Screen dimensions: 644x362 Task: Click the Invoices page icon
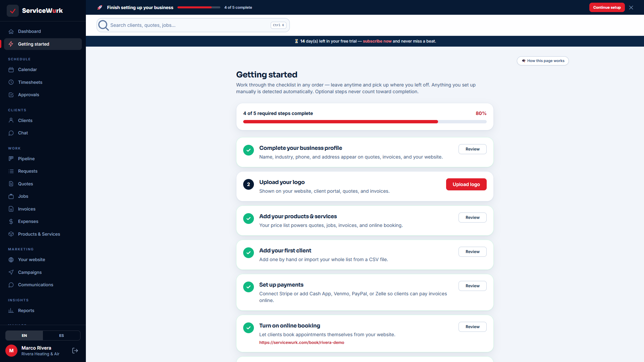pos(11,209)
